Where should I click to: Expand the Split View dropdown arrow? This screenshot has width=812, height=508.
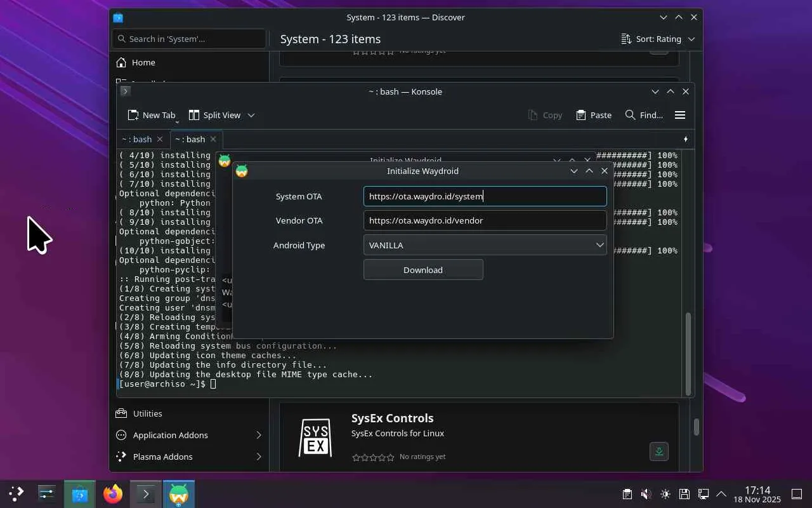click(x=251, y=115)
